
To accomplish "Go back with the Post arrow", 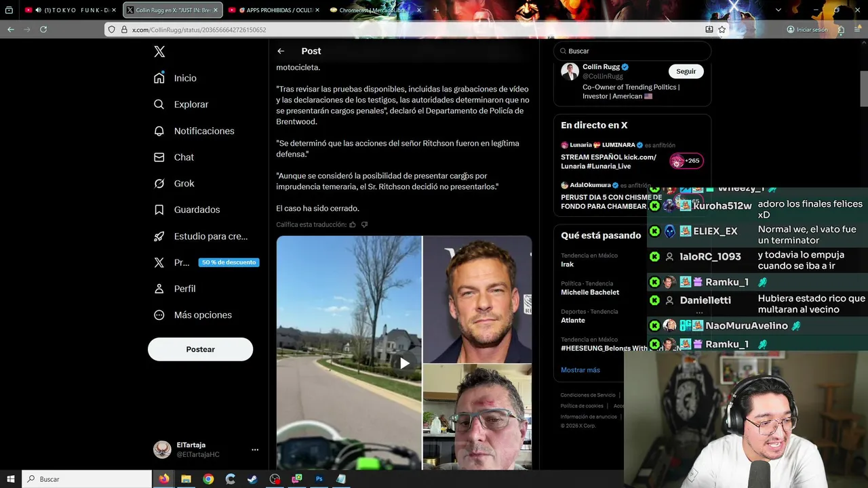I will [x=281, y=51].
